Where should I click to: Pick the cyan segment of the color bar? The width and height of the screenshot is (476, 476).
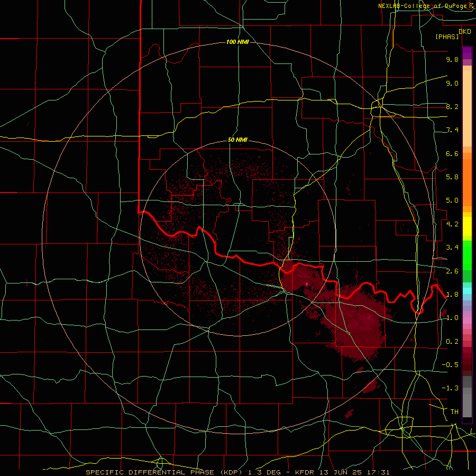click(467, 291)
